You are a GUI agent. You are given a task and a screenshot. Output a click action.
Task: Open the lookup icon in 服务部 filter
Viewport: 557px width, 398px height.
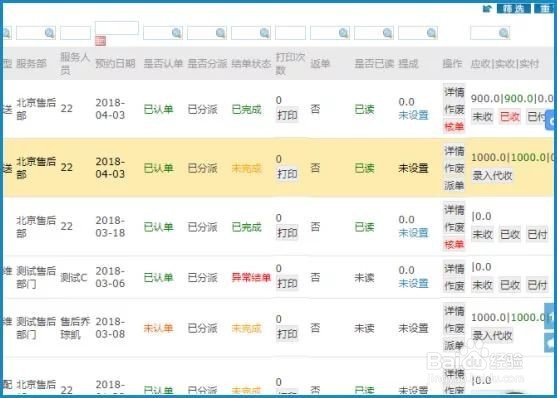[50, 33]
